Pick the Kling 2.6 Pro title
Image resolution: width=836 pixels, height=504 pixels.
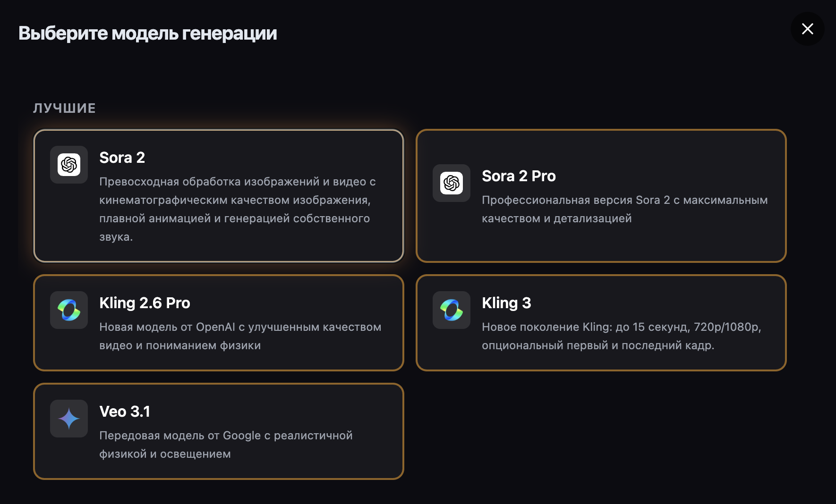click(145, 303)
